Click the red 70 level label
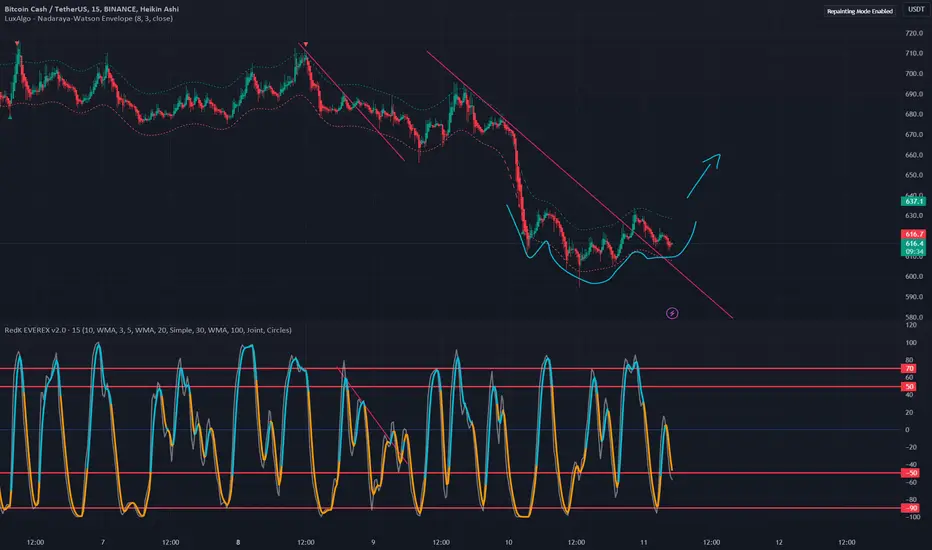The height and width of the screenshot is (550, 932). (x=909, y=369)
